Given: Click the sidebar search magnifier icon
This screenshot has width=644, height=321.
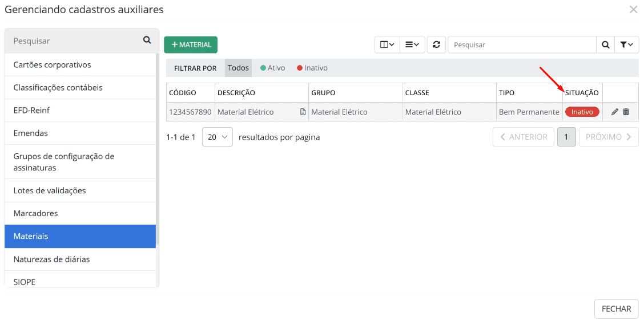Looking at the screenshot, I should tap(147, 40).
